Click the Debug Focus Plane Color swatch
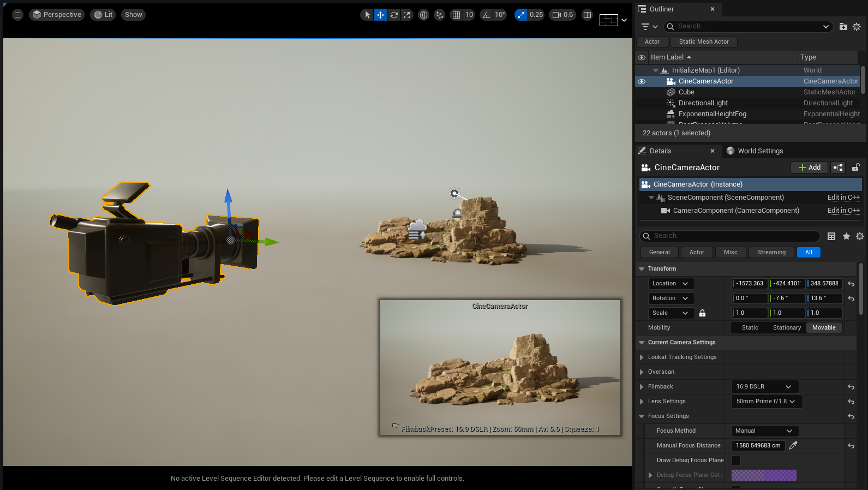This screenshot has height=490, width=868. [764, 475]
